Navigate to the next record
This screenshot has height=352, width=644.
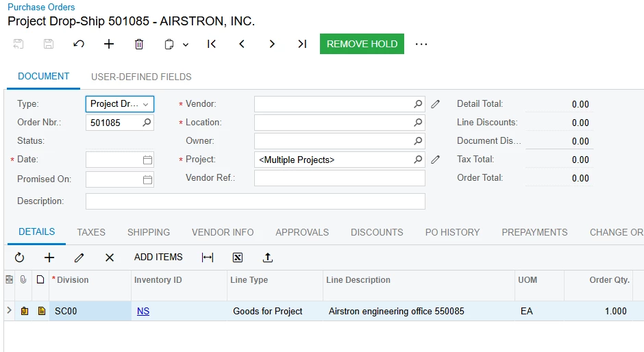coord(272,44)
